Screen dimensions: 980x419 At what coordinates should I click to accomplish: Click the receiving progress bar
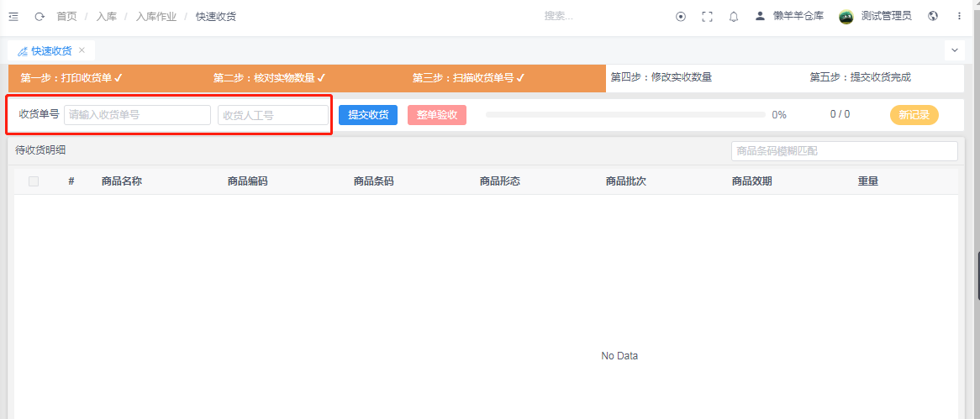(x=625, y=115)
